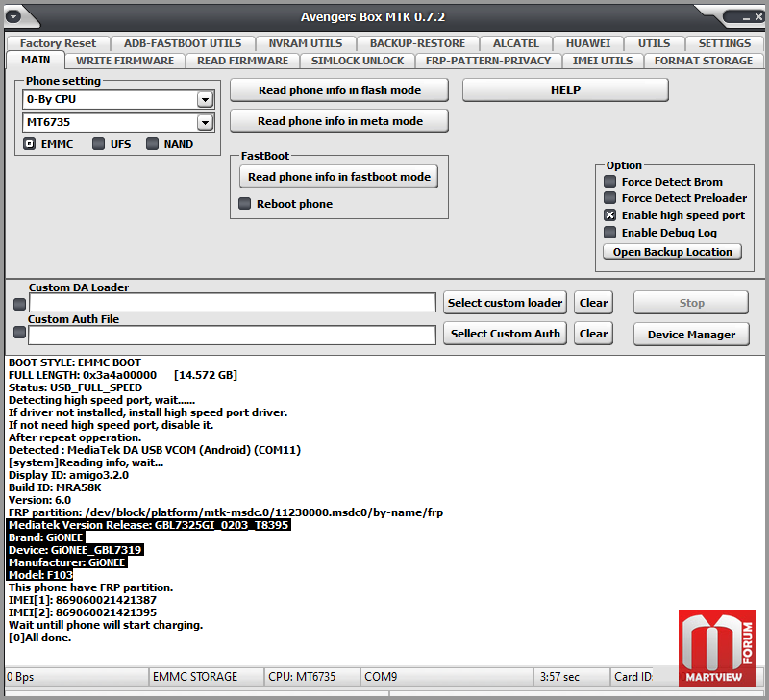Select the HUAWEI tab
769x700 pixels.
[588, 43]
